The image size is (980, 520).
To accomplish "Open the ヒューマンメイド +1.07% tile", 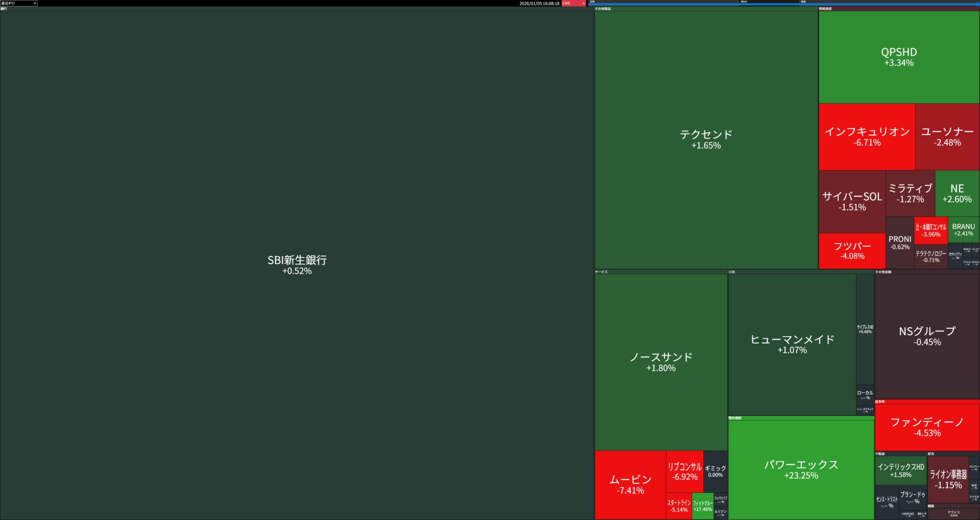I will click(792, 344).
